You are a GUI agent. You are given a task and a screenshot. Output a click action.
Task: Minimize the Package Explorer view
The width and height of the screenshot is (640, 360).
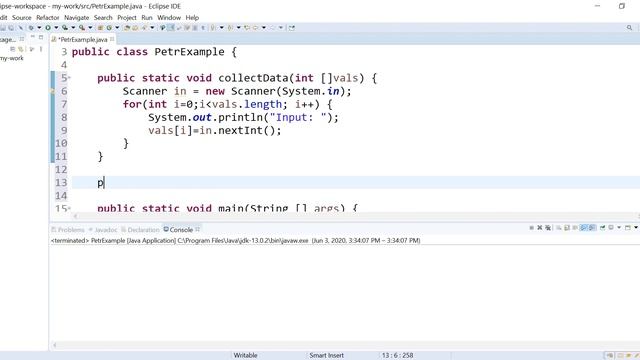[32, 38]
